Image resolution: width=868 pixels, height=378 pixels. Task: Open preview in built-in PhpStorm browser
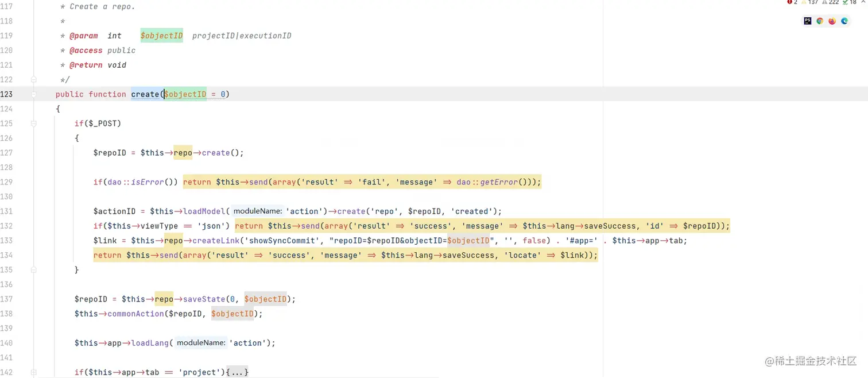808,21
